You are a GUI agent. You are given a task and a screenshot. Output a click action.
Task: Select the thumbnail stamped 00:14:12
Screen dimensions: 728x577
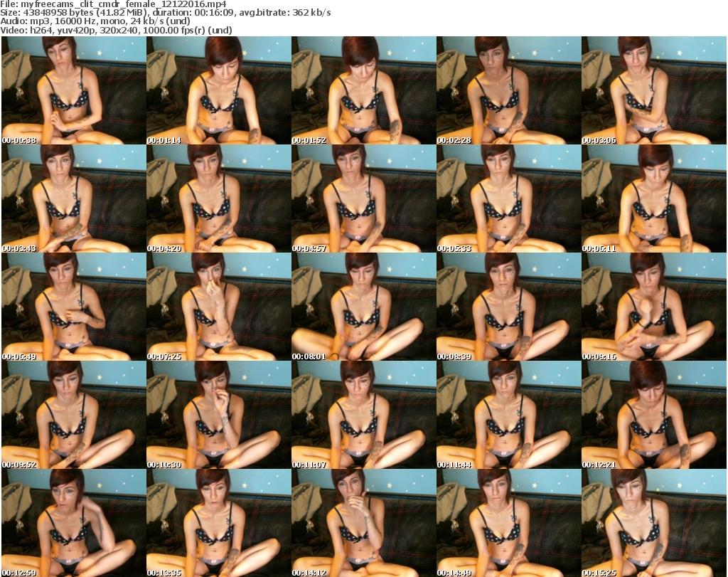click(x=363, y=523)
